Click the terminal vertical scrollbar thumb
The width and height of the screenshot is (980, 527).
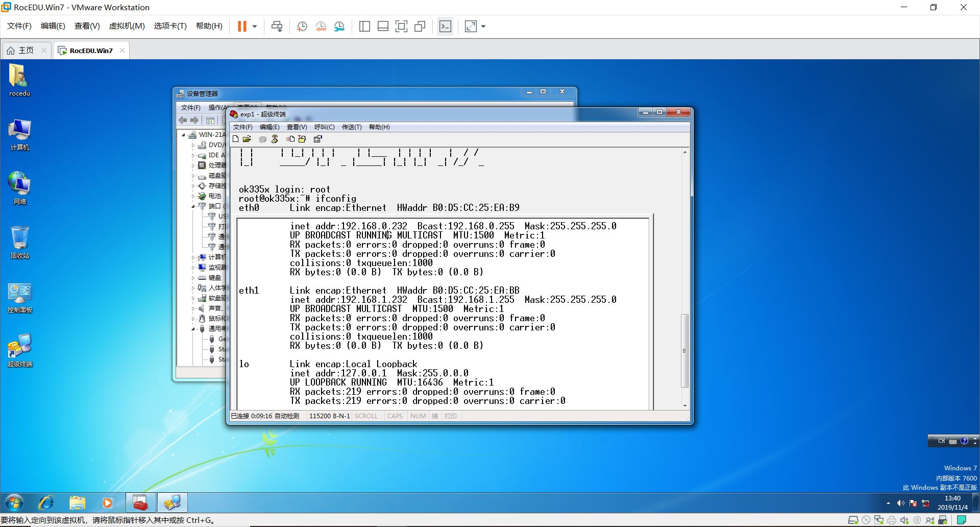click(685, 351)
